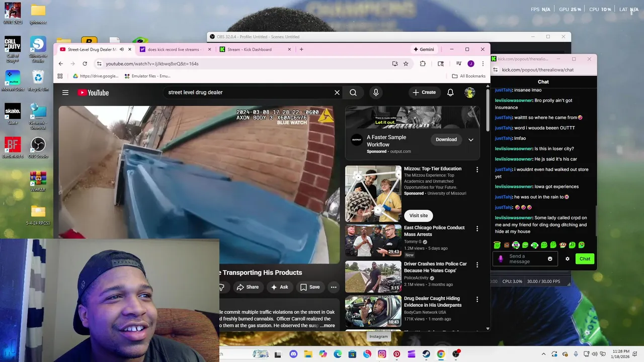This screenshot has width=644, height=362.
Task: Click install app icon in address bar
Action: (395, 64)
